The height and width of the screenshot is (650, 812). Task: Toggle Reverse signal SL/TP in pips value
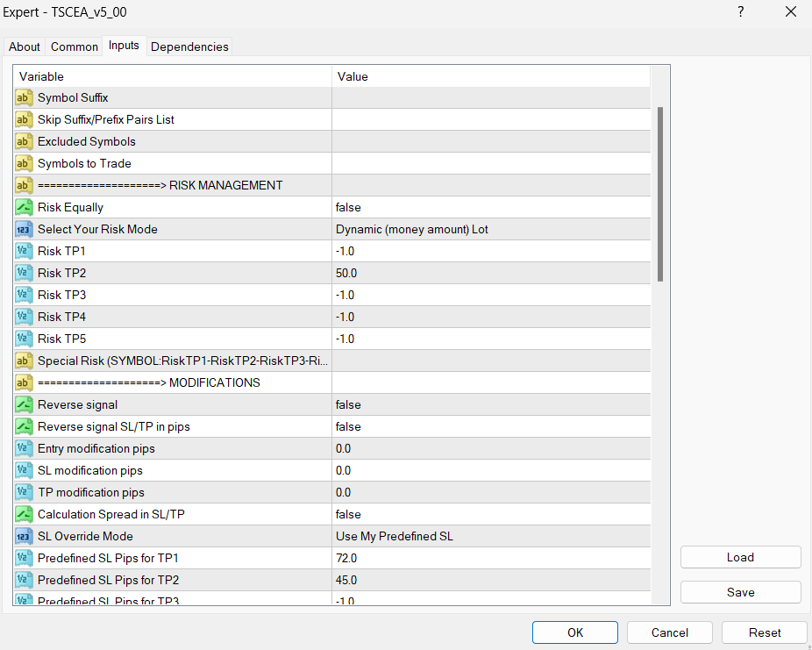491,426
